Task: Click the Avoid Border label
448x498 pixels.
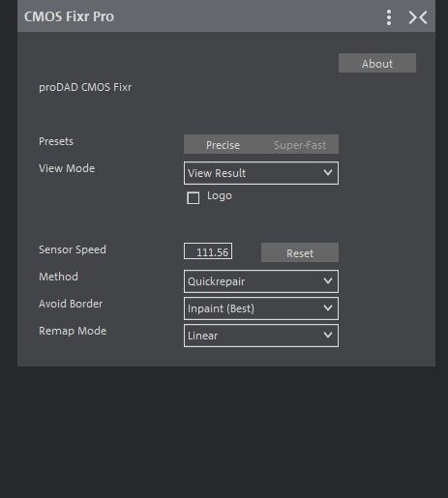Action: coord(71,304)
